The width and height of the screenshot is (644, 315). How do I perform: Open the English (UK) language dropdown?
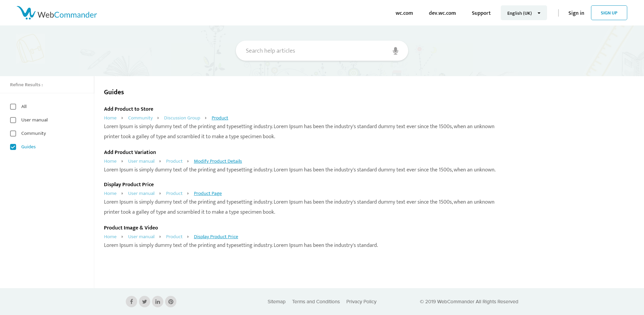point(524,13)
